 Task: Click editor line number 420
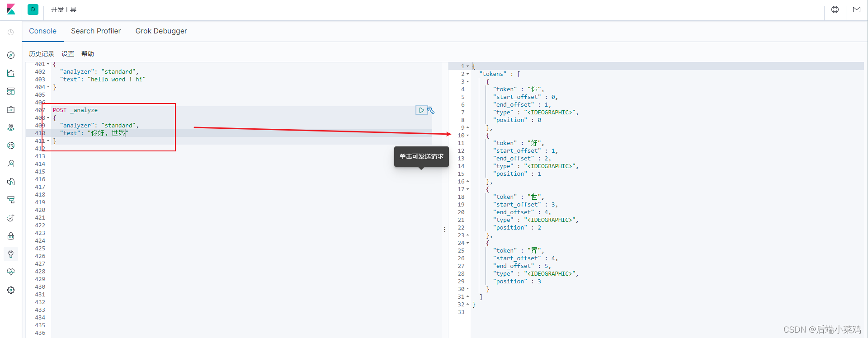point(40,210)
